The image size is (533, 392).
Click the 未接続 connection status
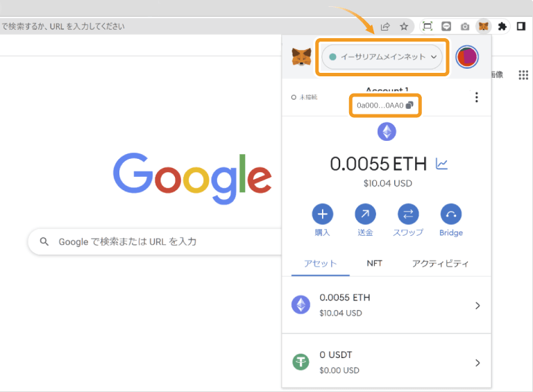tap(304, 97)
